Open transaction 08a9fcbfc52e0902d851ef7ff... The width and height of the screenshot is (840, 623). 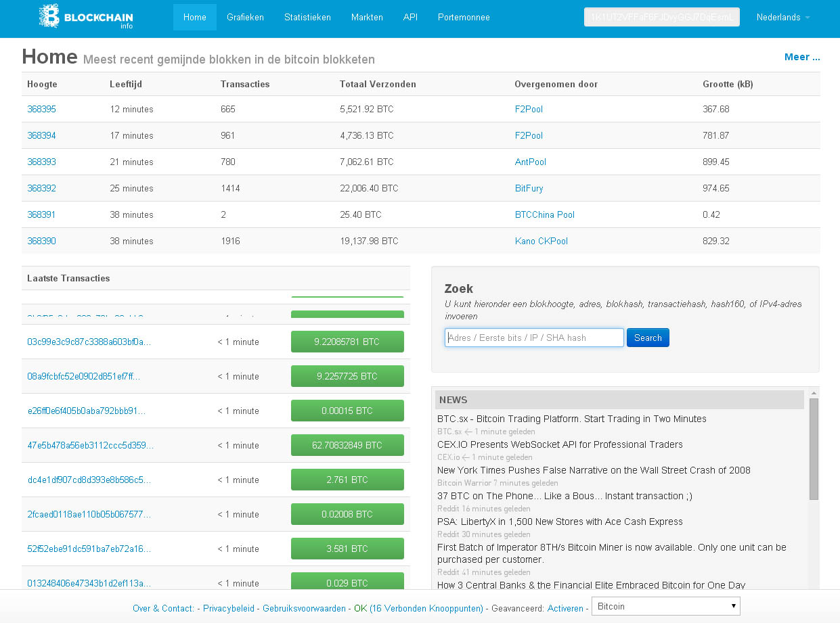click(84, 376)
